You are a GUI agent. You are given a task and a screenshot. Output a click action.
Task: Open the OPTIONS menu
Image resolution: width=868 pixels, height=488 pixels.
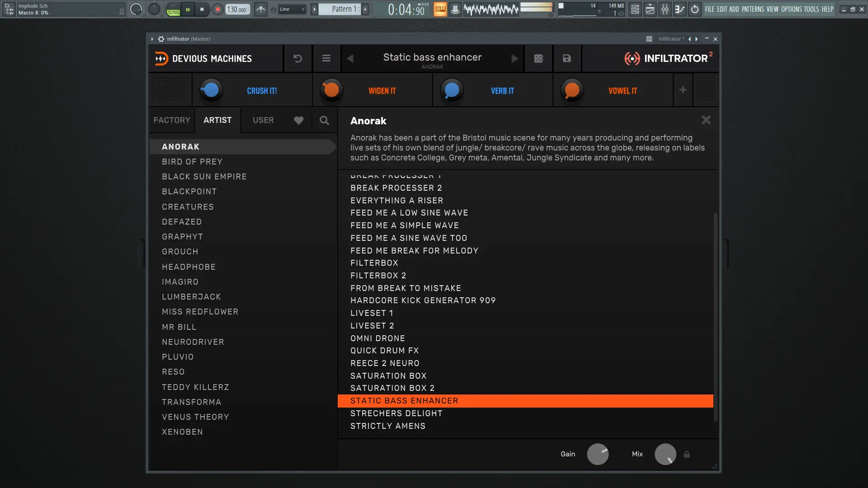(x=791, y=9)
